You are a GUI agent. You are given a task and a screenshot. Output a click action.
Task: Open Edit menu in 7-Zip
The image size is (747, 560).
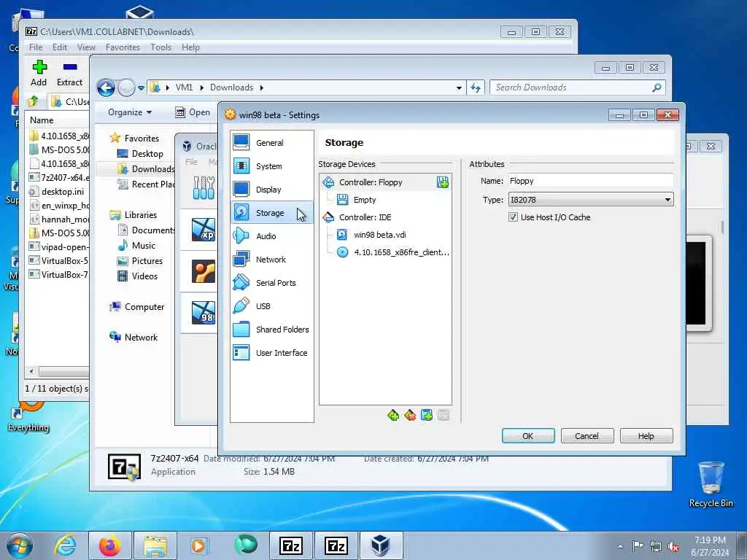pos(60,47)
